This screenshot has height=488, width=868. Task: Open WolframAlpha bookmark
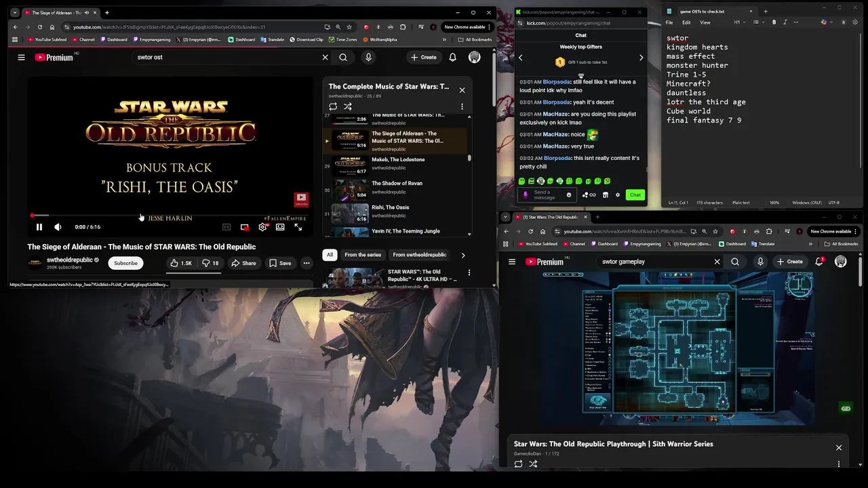coord(380,39)
